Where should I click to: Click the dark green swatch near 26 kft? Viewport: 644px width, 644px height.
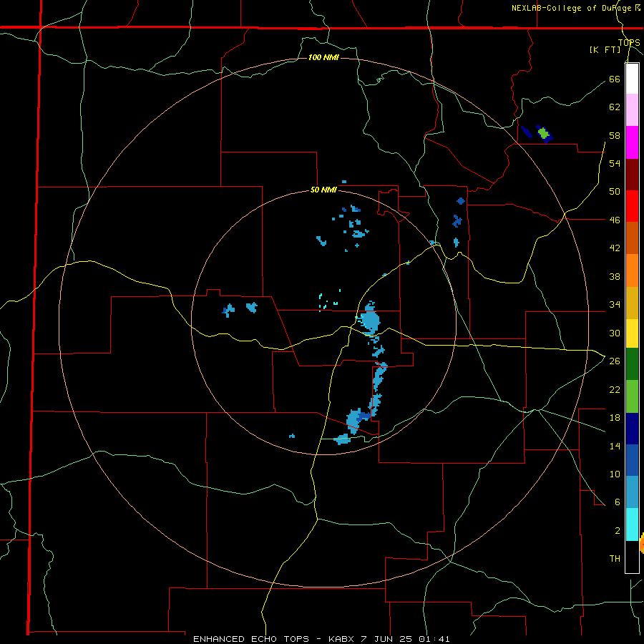click(x=632, y=364)
